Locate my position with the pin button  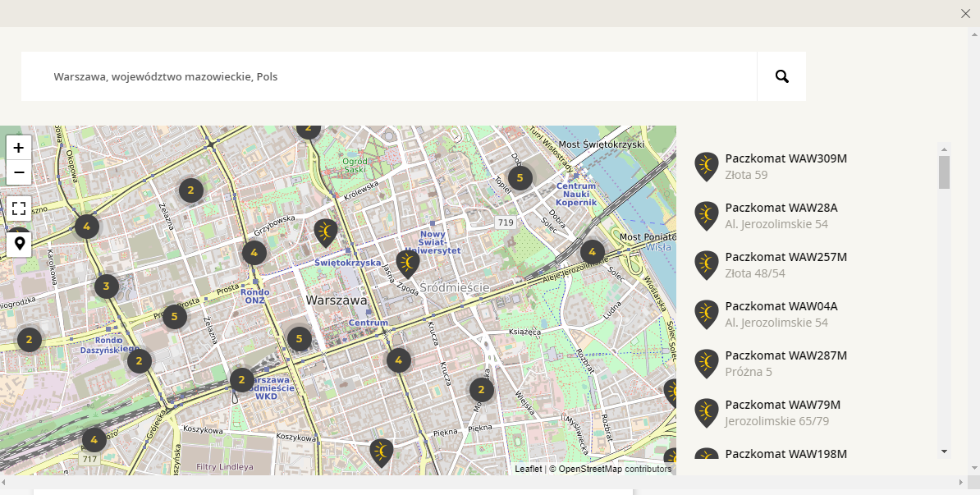click(19, 245)
